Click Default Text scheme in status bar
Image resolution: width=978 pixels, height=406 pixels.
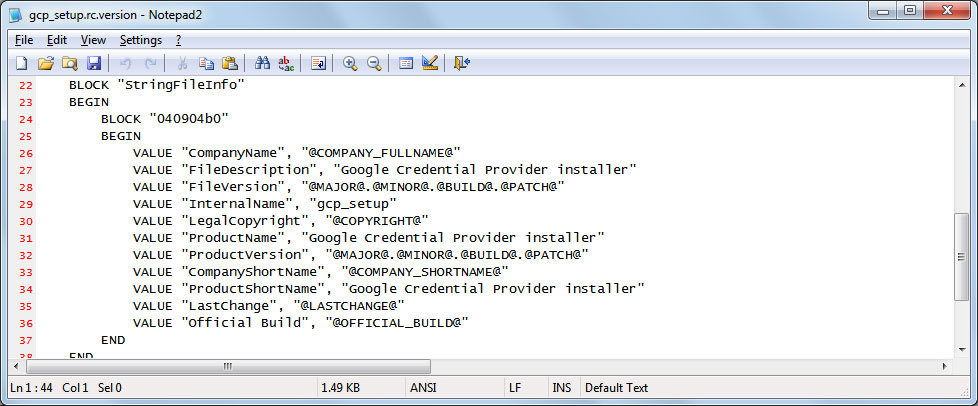click(x=616, y=388)
